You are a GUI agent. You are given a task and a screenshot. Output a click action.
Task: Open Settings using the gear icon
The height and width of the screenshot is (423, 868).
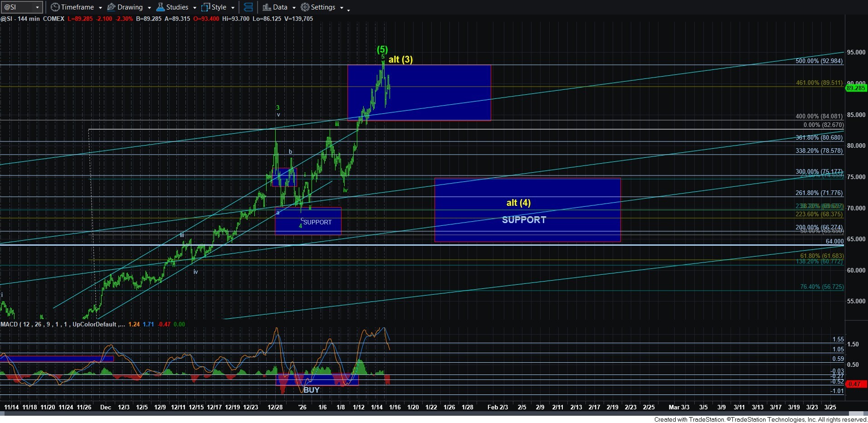point(305,7)
